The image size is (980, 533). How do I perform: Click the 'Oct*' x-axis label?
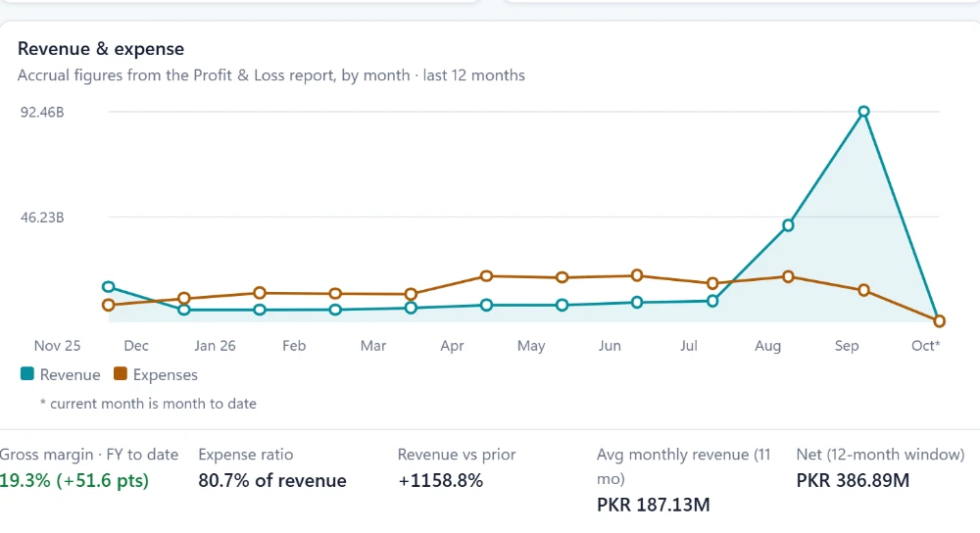[926, 346]
